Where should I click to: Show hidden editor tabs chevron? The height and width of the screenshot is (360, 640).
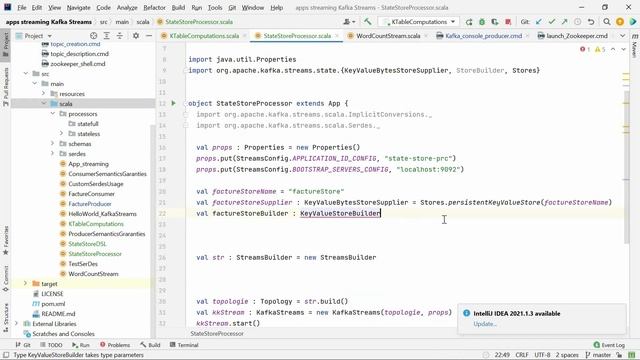coord(622,36)
